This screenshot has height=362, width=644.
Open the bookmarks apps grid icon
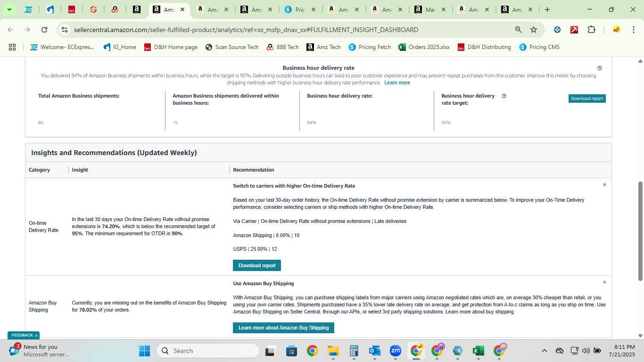click(x=12, y=47)
